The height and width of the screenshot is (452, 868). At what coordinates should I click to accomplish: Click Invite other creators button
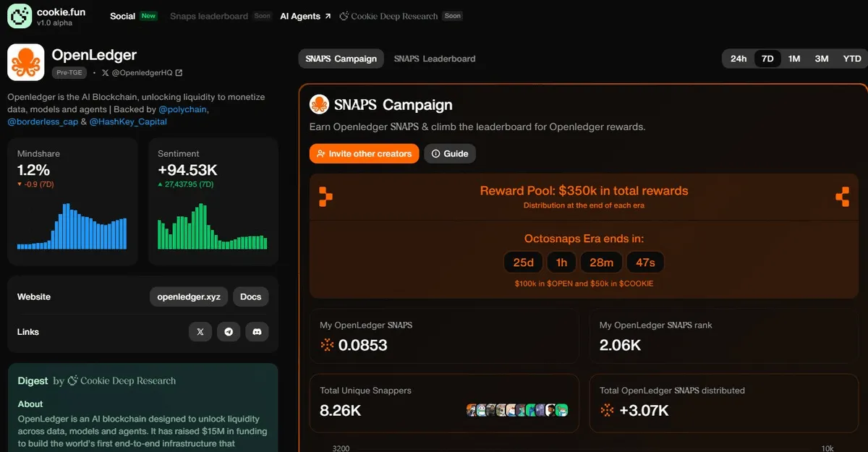(364, 153)
